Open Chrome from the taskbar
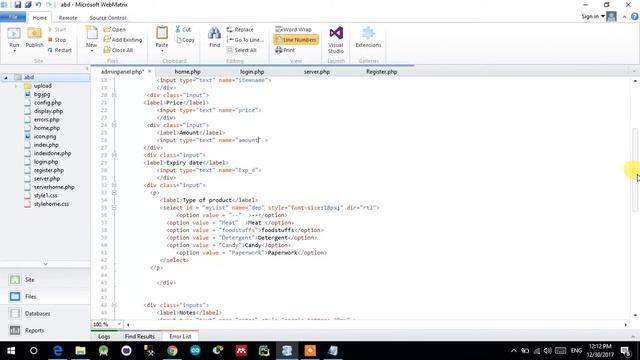The height and width of the screenshot is (360, 640). (172, 351)
